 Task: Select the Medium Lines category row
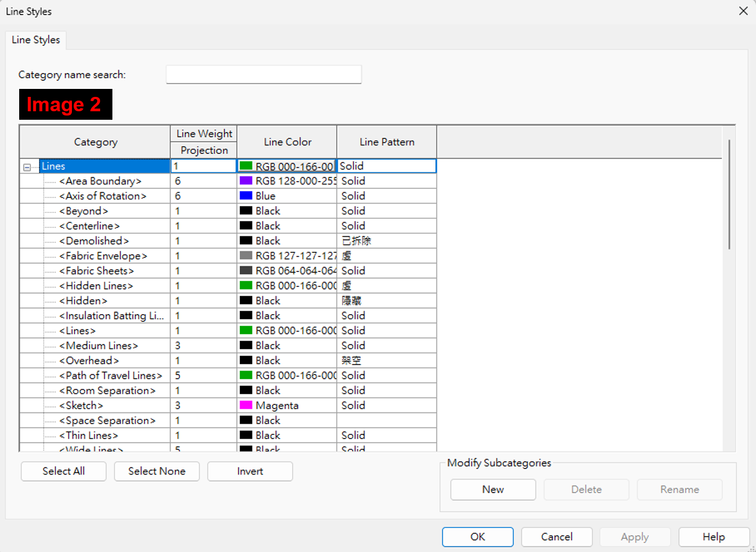pyautogui.click(x=97, y=345)
